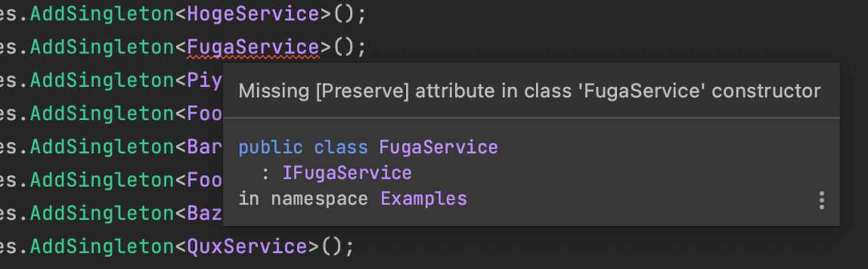This screenshot has width=868, height=269.
Task: Click the "Missing [Preserve] attribute" warning message
Action: [x=529, y=91]
